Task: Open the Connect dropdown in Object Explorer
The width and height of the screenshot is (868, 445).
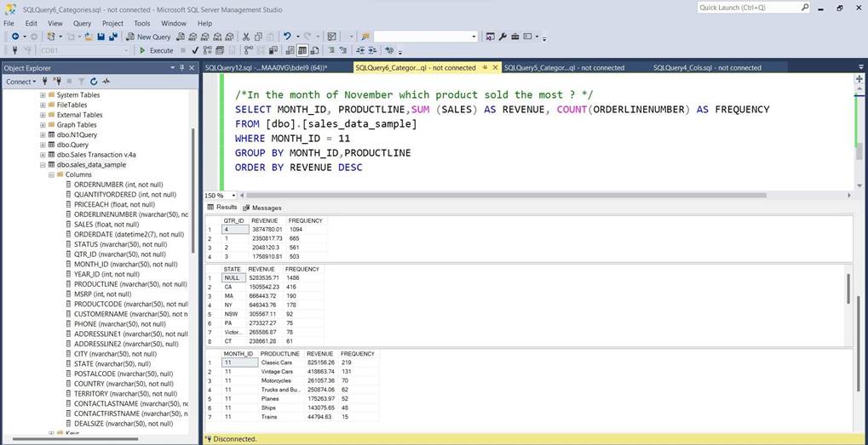Action: coord(20,82)
